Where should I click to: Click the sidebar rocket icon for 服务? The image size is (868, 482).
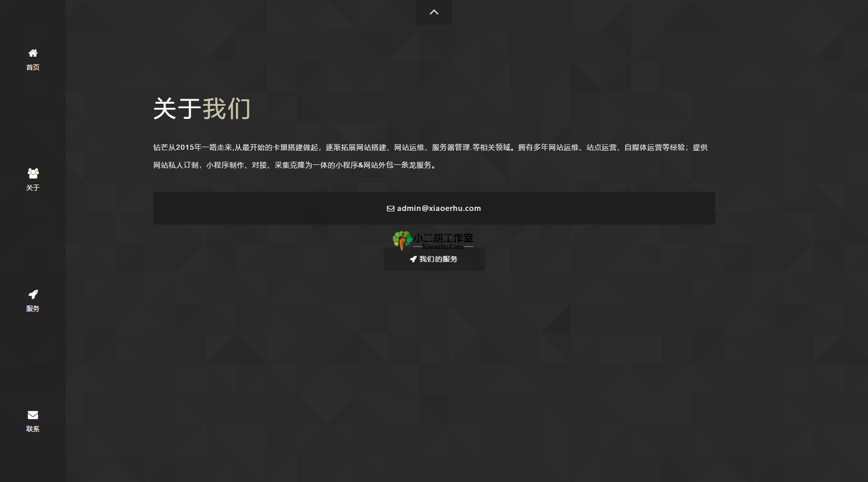coord(33,294)
